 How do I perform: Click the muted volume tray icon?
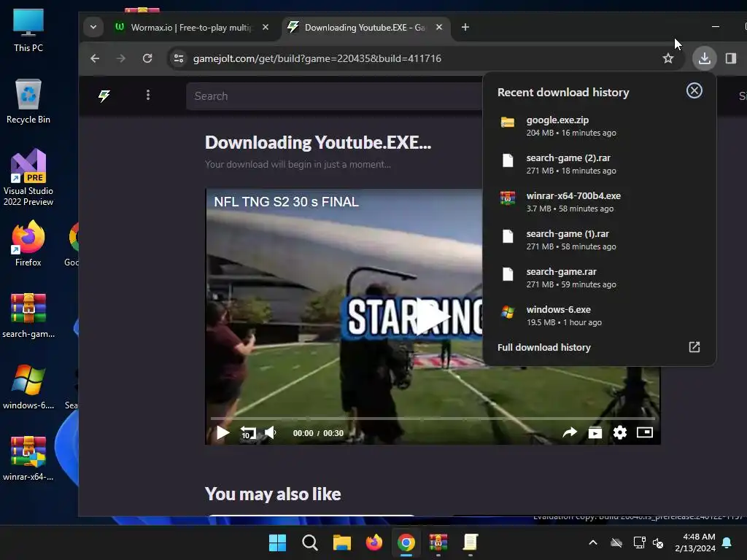[658, 542]
